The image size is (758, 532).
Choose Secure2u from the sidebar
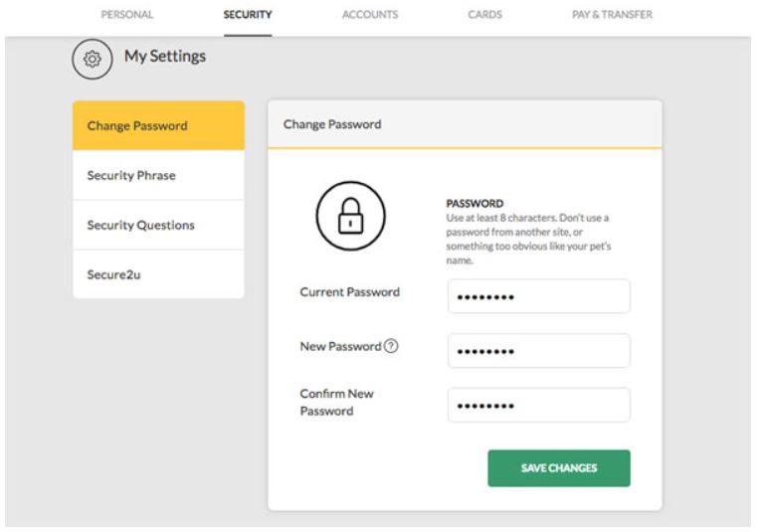pos(158,274)
